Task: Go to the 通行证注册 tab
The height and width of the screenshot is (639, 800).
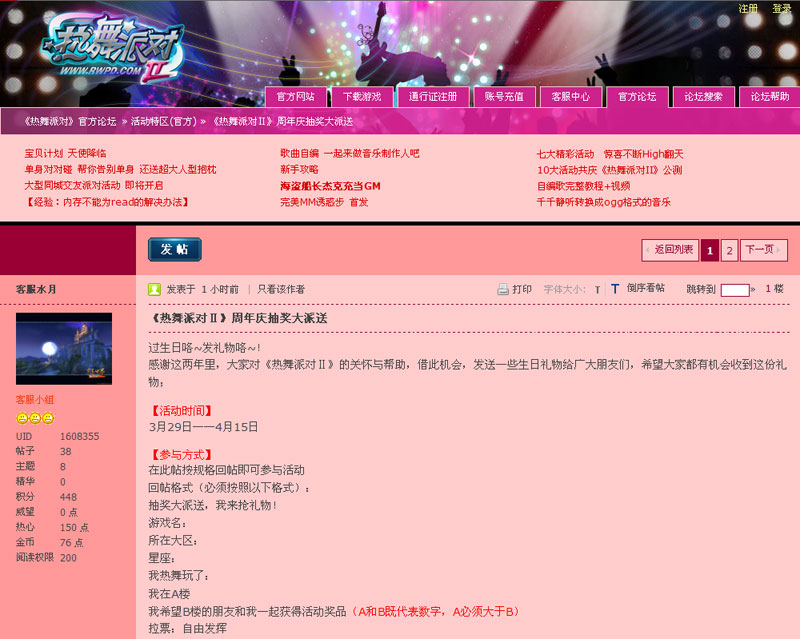Action: coord(433,96)
